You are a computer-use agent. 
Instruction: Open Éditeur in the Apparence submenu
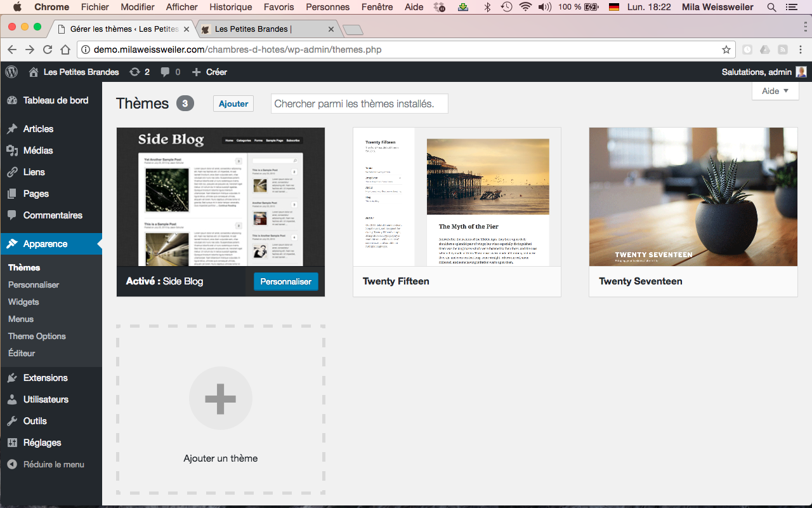[22, 353]
